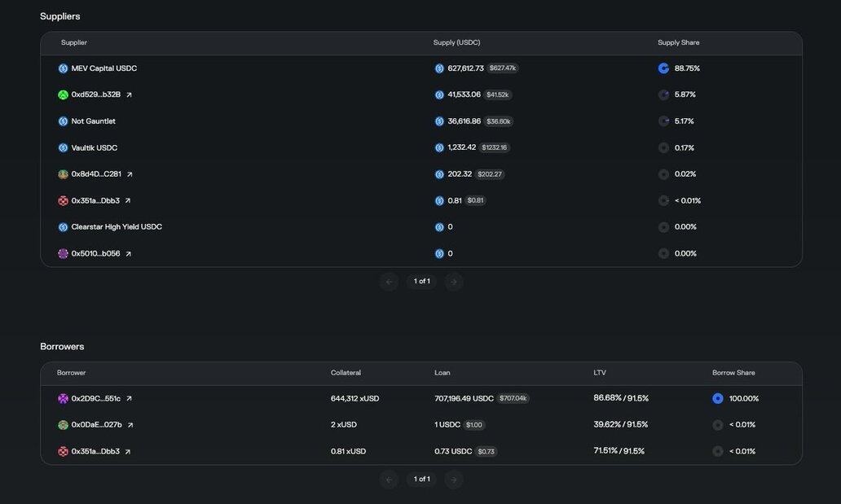
Task: Open the Not Gauntlet supplier entry
Action: coord(93,121)
